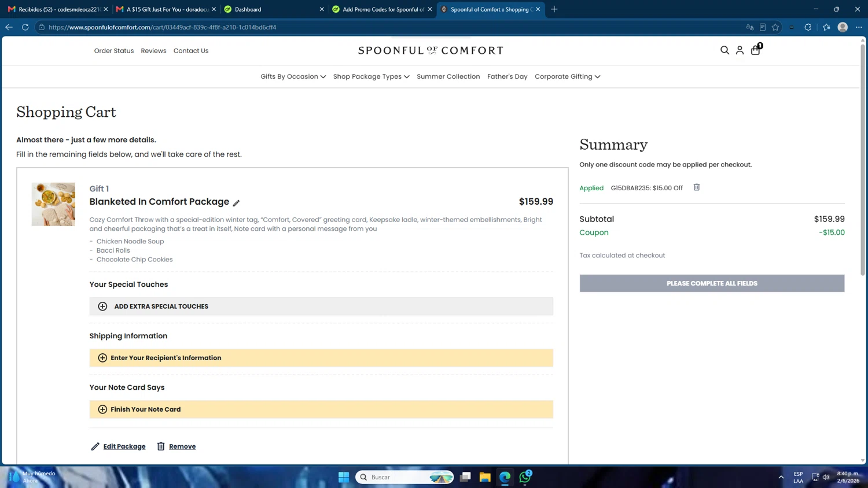868x488 pixels.
Task: Open weather widget Muy húmedo
Action: click(32, 477)
